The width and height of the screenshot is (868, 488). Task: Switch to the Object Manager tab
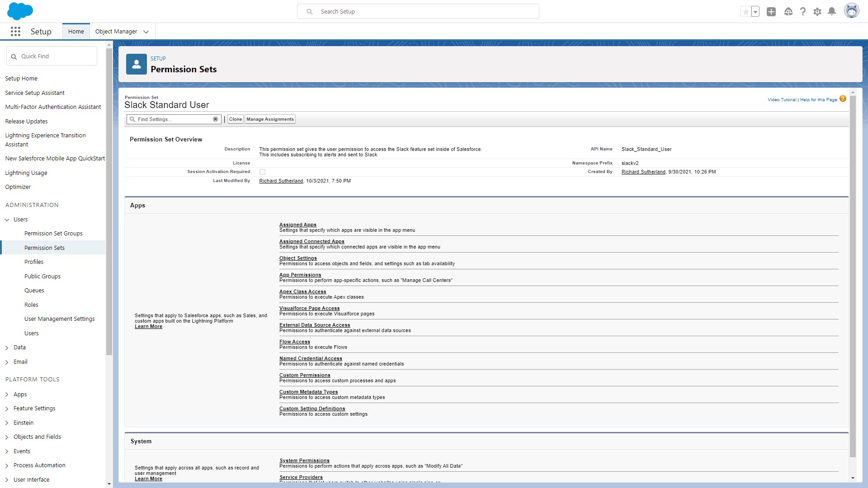pyautogui.click(x=116, y=32)
